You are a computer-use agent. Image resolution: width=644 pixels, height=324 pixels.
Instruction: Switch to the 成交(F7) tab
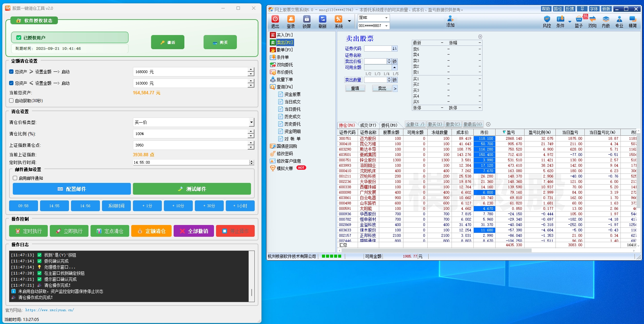pos(368,125)
